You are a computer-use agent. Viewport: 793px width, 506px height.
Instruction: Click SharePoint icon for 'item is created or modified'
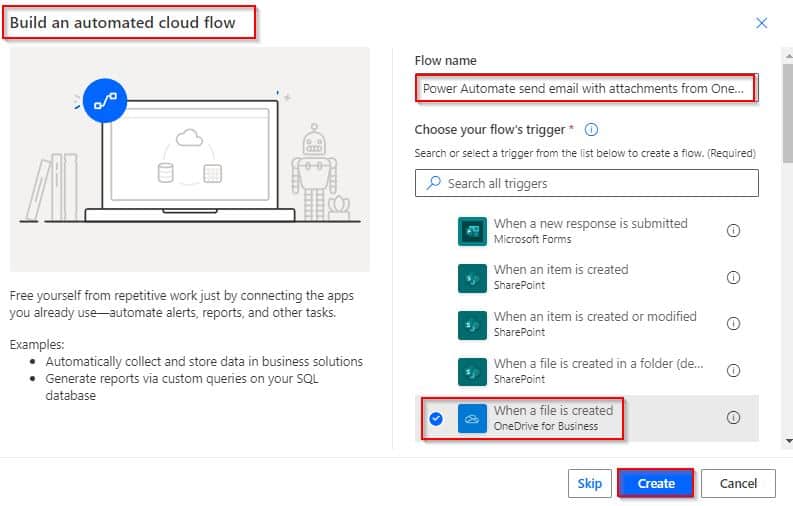pyautogui.click(x=472, y=325)
